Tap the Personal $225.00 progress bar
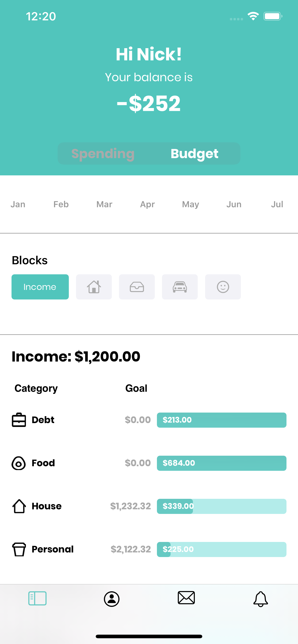Viewport: 298px width, 644px height. pos(222,549)
